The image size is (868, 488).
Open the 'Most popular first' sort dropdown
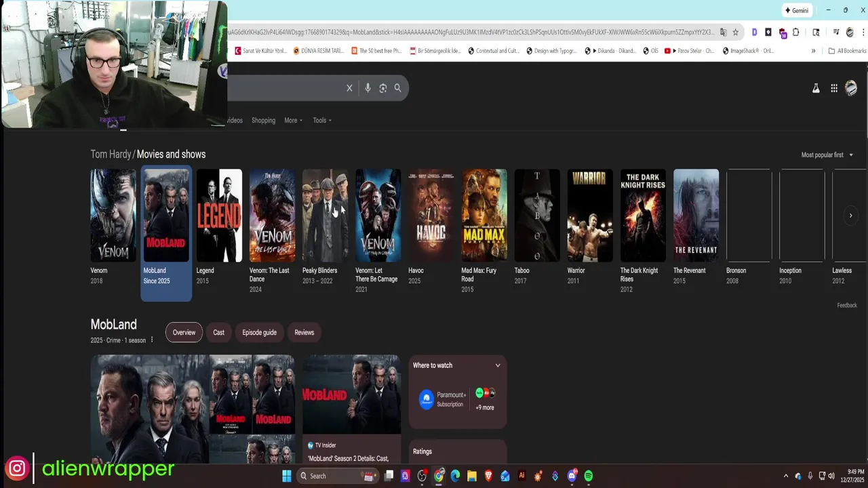pos(827,155)
